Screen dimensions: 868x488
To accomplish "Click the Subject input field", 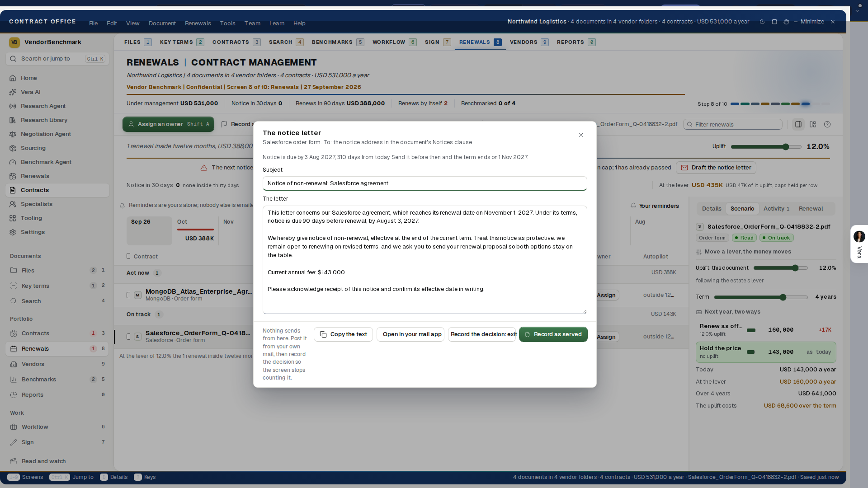I will pos(425,183).
